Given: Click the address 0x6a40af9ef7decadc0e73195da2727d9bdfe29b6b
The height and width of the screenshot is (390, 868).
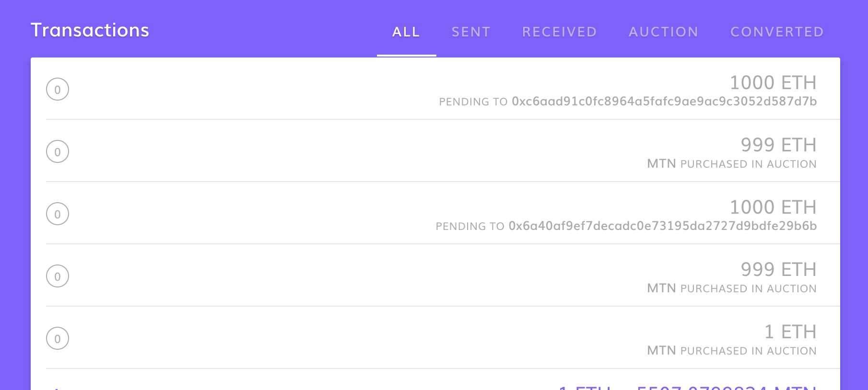Looking at the screenshot, I should point(663,226).
